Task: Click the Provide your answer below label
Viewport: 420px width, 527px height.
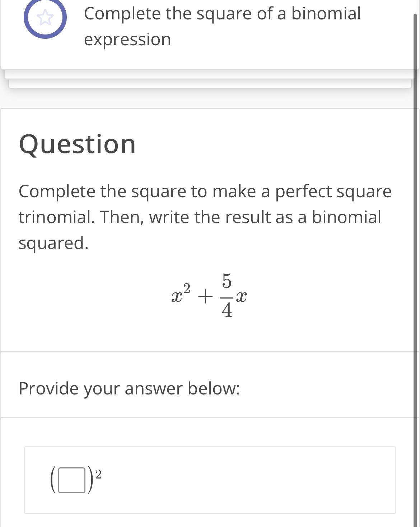Action: [x=129, y=388]
